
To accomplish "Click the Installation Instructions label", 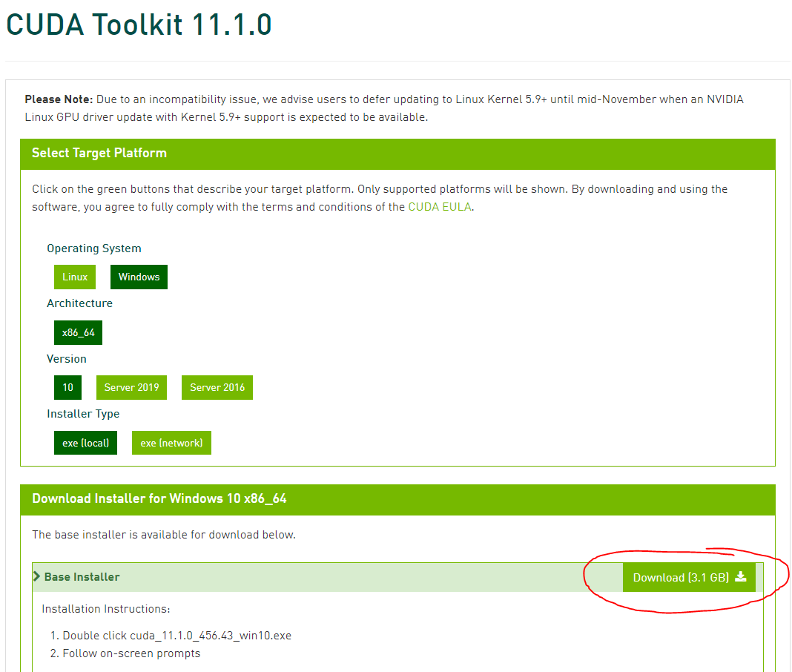I will tap(106, 609).
